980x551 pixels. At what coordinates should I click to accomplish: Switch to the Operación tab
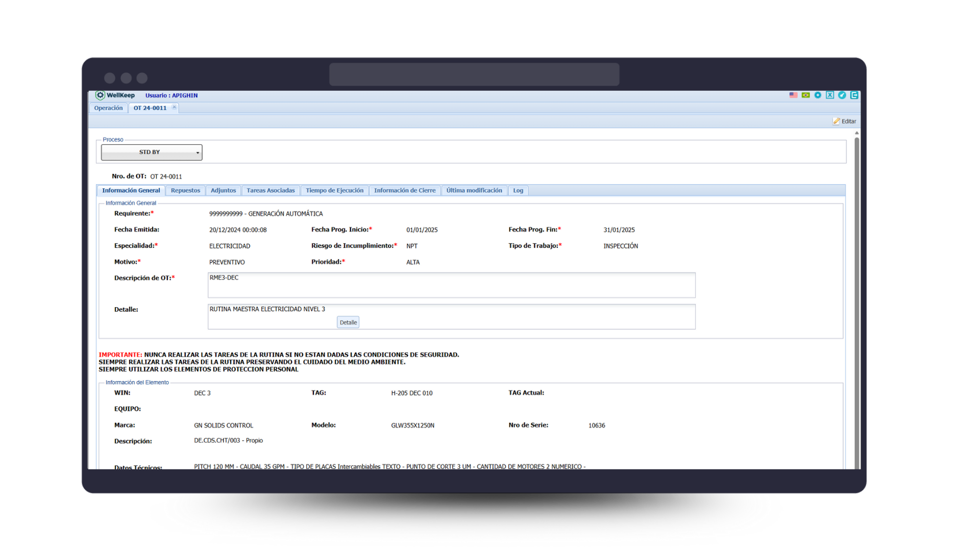click(108, 108)
